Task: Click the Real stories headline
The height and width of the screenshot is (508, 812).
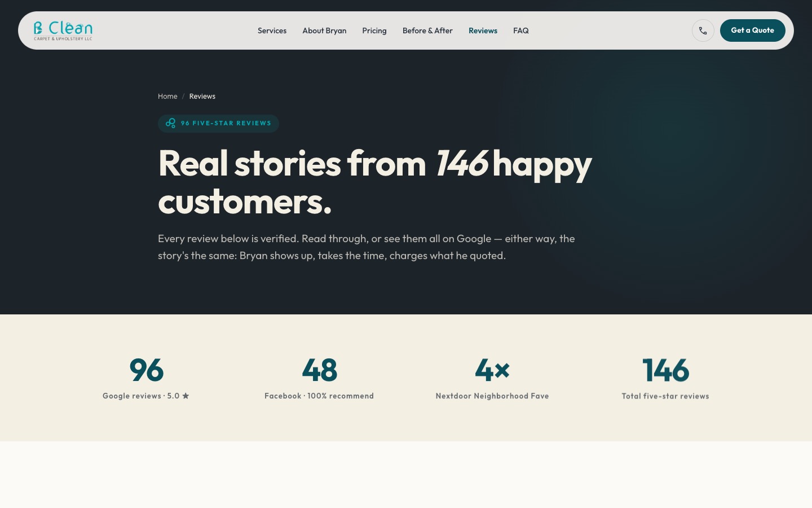Action: click(x=374, y=182)
